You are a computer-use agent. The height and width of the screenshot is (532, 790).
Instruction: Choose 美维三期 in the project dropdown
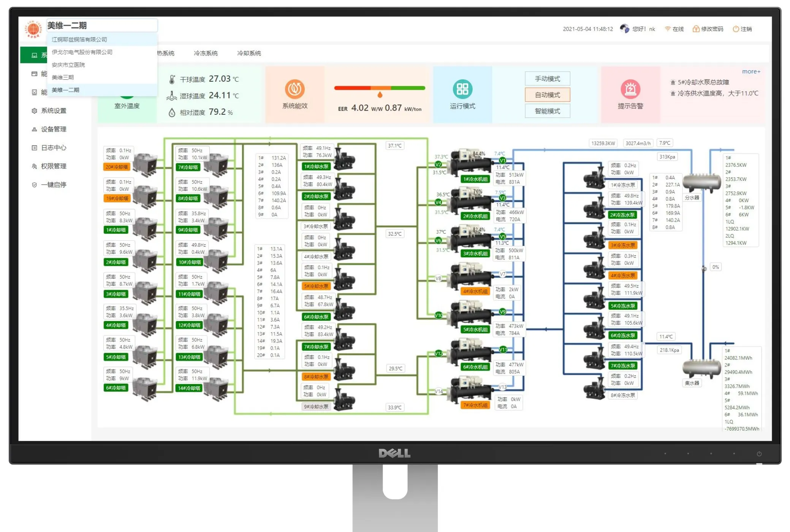tap(63, 77)
